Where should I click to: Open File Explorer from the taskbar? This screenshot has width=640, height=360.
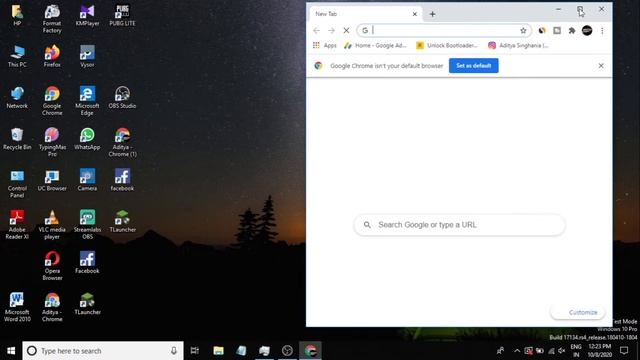pyautogui.click(x=218, y=351)
